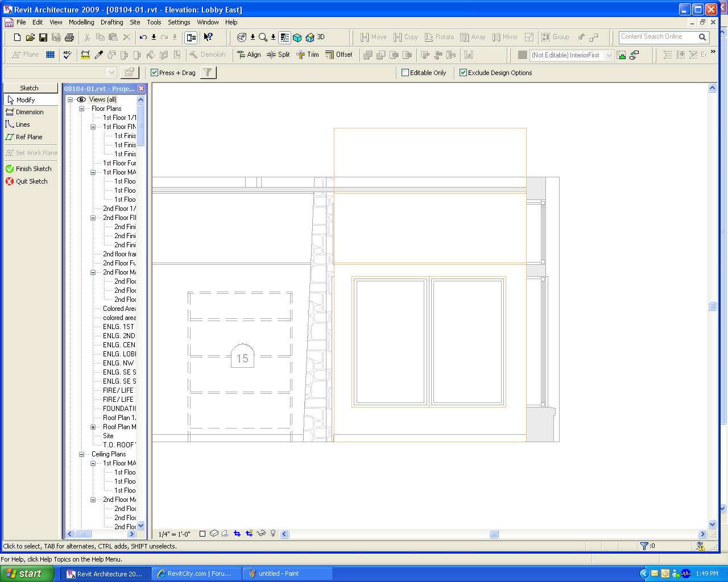Activate the Offset tool

click(339, 55)
